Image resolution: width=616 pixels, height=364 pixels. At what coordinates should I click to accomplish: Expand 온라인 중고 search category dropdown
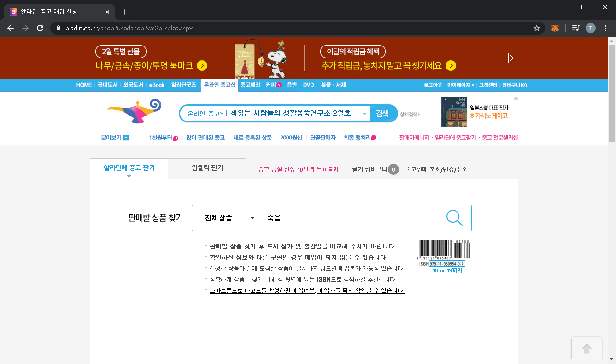[x=205, y=114]
